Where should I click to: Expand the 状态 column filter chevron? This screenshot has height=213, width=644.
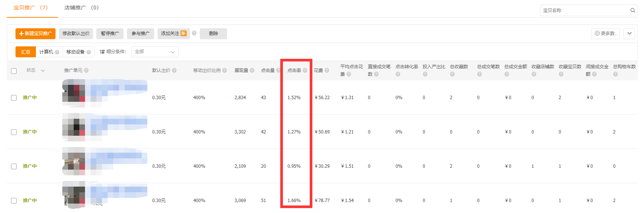pyautogui.click(x=43, y=70)
